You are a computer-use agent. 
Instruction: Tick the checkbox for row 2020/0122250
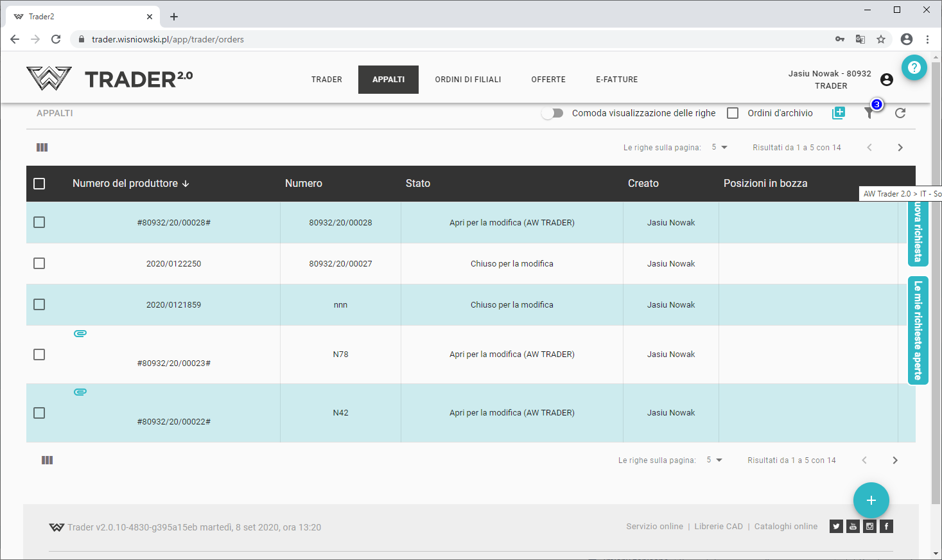click(39, 263)
